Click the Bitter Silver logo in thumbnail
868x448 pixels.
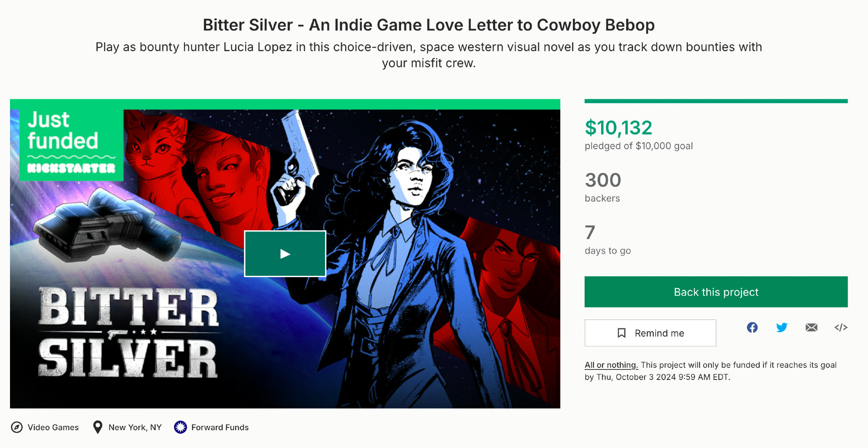pos(128,332)
